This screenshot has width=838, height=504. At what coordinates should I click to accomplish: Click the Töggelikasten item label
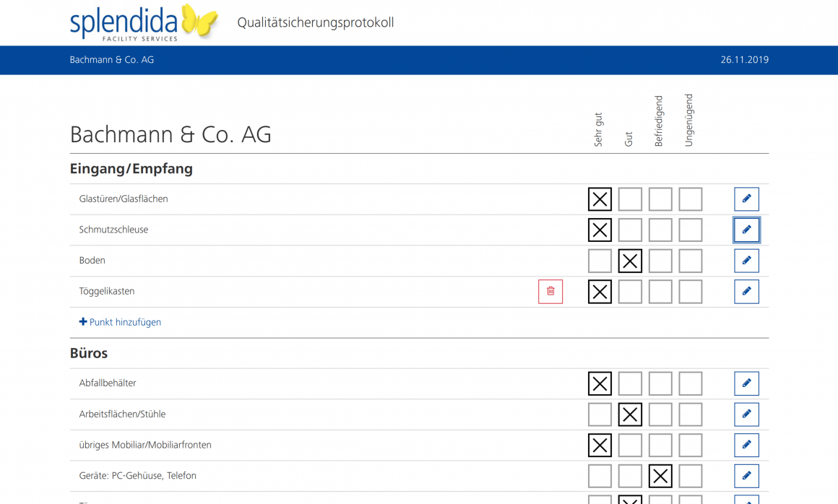(107, 292)
